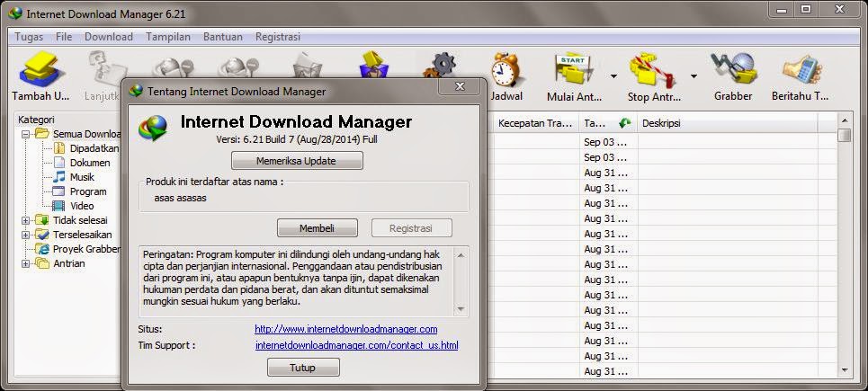Expand the Antrian tree node

(x=25, y=263)
